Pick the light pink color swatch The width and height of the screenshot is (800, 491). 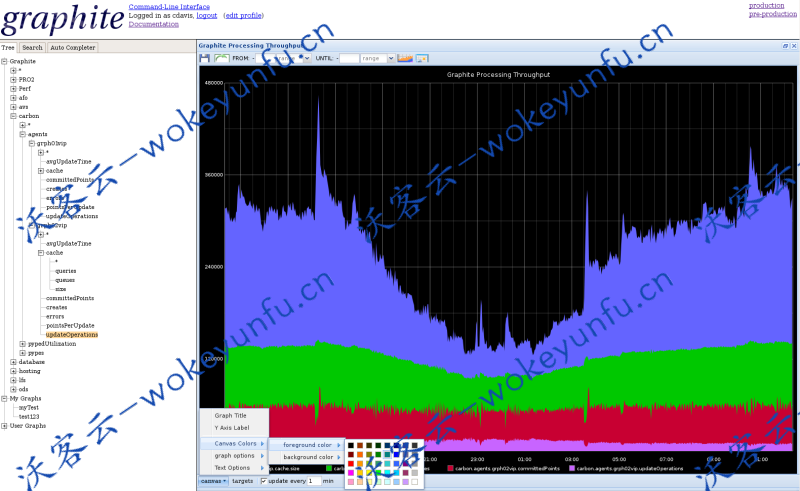point(351,482)
